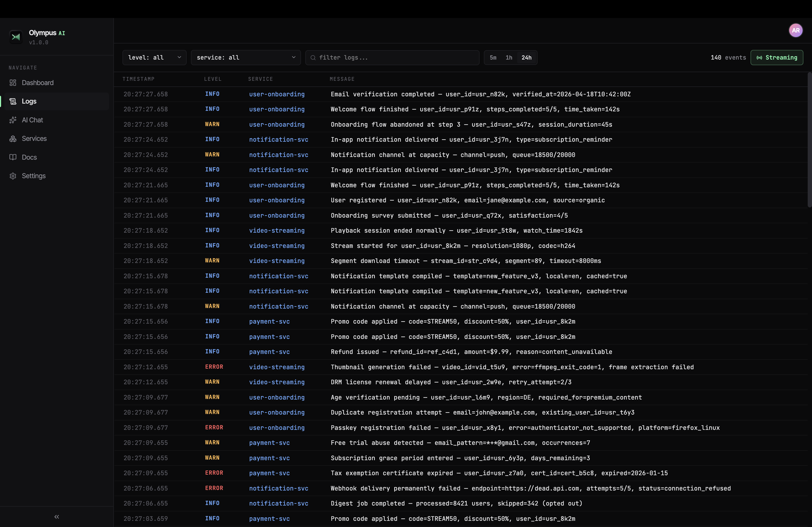Image resolution: width=812 pixels, height=527 pixels.
Task: Open AI Chat sparkle icon
Action: point(13,120)
